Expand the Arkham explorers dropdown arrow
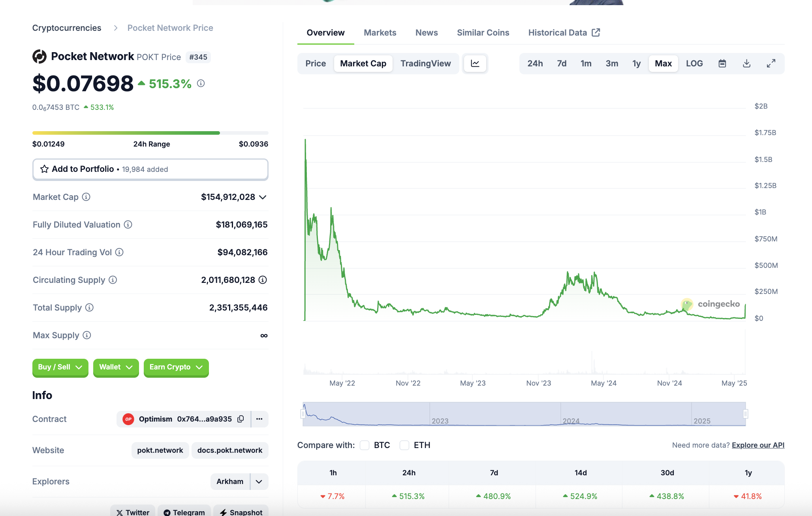Viewport: 812px width, 516px height. pyautogui.click(x=259, y=482)
